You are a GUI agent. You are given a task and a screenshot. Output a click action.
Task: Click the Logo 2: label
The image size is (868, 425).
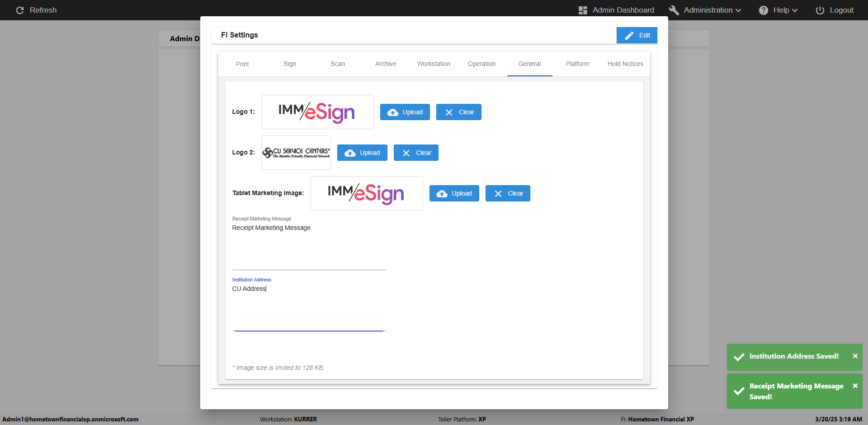(244, 152)
